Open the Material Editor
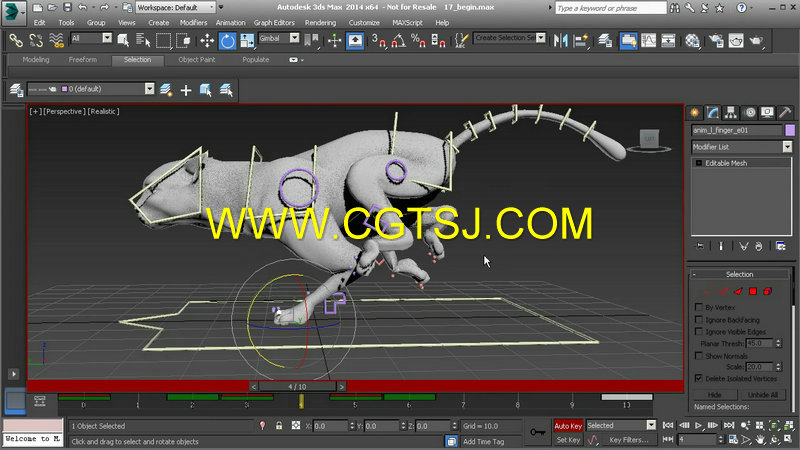800x450 pixels. point(692,40)
